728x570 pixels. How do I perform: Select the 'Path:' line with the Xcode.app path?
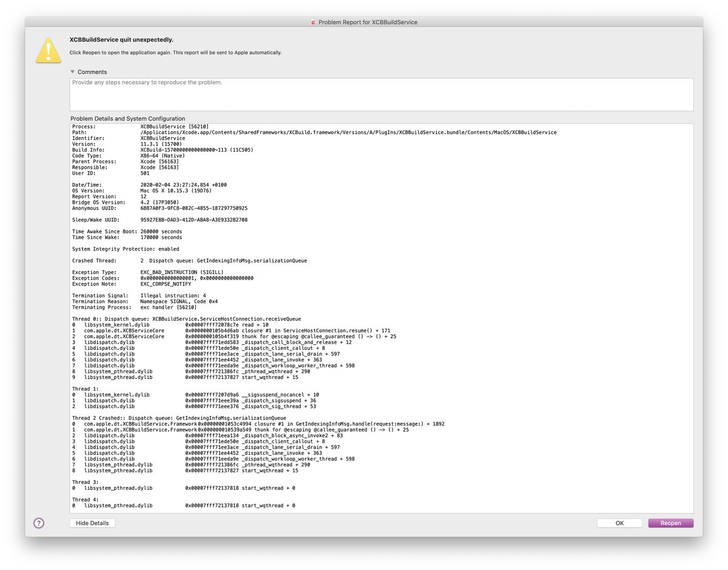pos(314,132)
